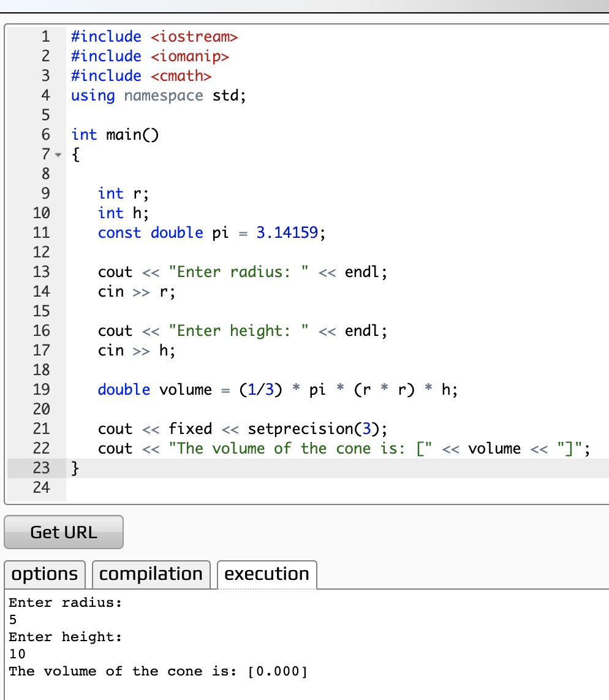Open the options tab
This screenshot has height=700, width=609.
44,574
